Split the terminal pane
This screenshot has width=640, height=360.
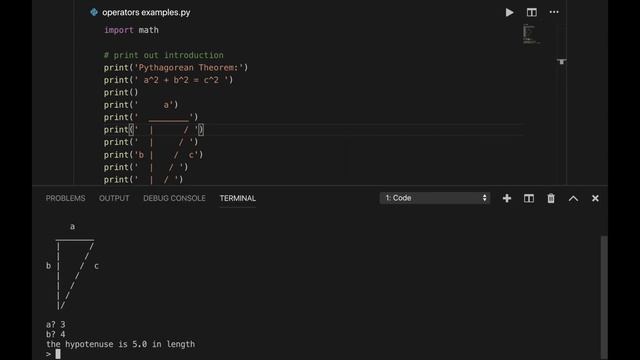(x=529, y=198)
